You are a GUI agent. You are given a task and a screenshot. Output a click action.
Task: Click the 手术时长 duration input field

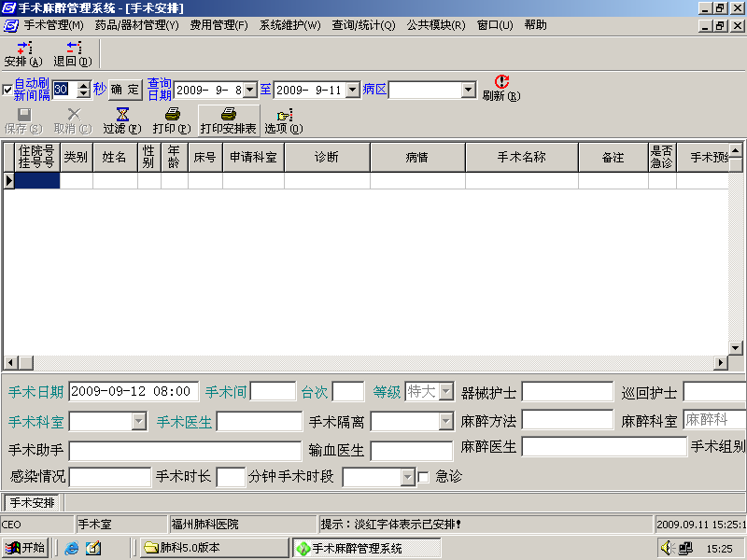click(x=231, y=477)
